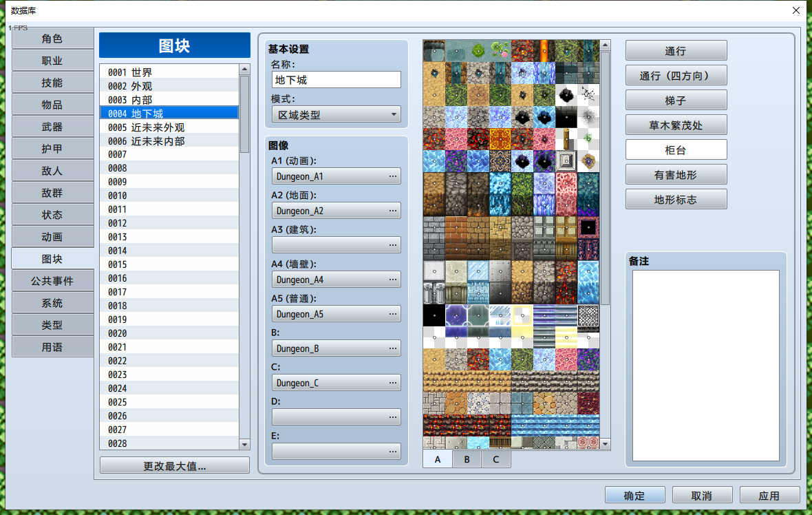
Task: Switch to the 类型 tab
Action: [52, 325]
